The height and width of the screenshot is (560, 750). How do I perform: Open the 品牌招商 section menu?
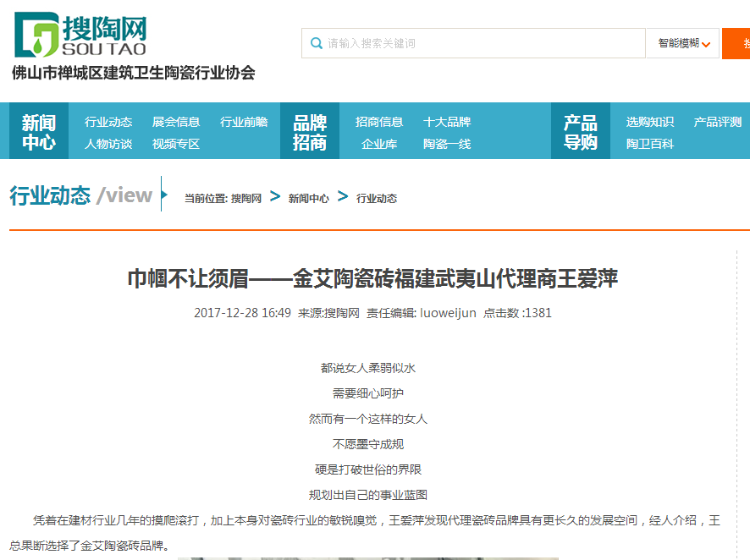tap(309, 131)
